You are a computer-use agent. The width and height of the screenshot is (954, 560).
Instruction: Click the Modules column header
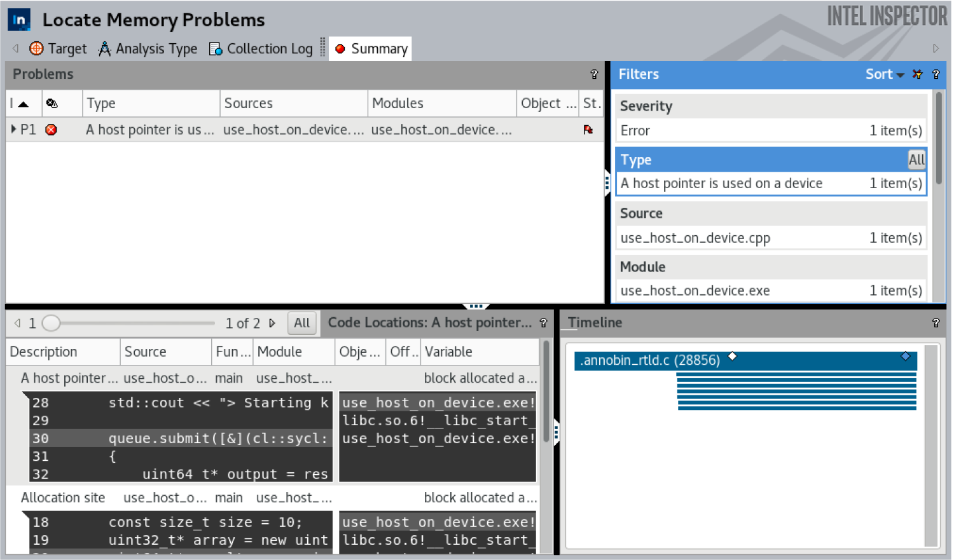tap(442, 103)
